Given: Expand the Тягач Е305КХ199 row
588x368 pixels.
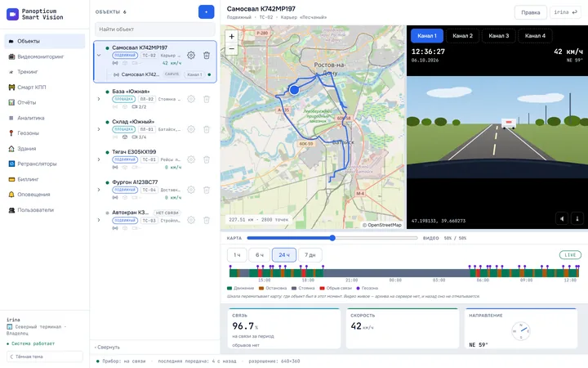Looking at the screenshot, I should [99, 159].
